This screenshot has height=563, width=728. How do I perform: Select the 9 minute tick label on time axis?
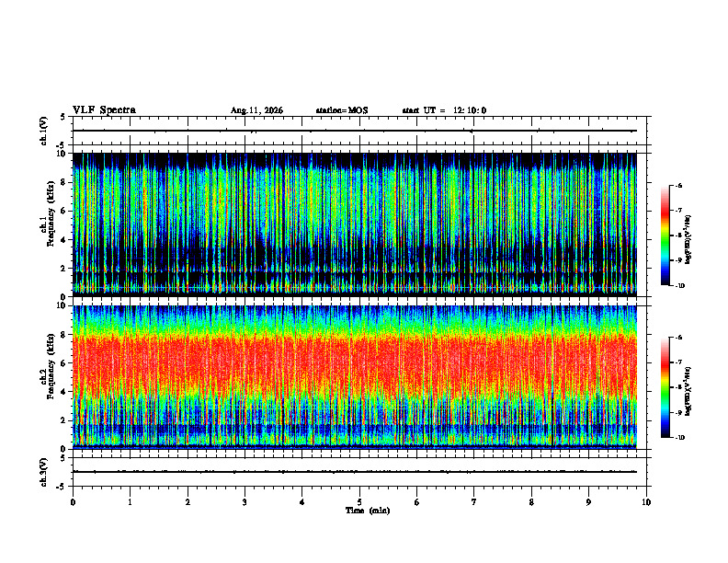click(x=588, y=502)
